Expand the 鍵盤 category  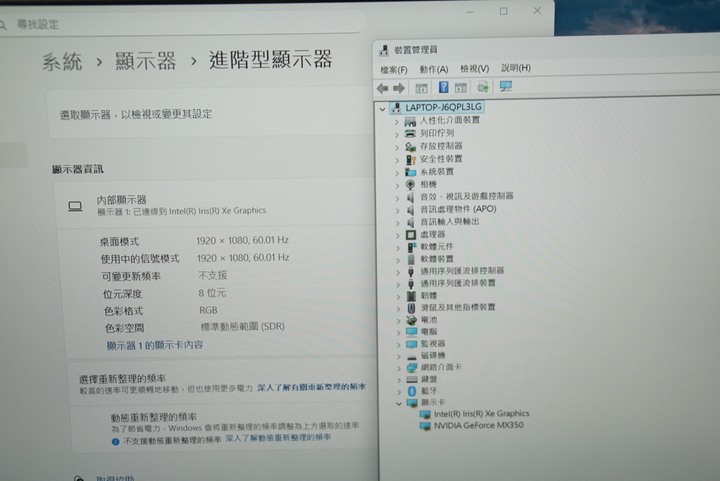(399, 380)
